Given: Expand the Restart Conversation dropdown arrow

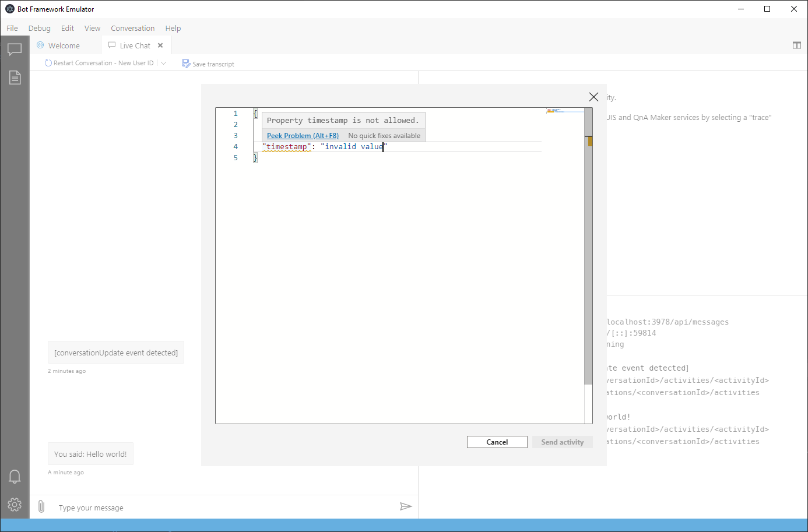Looking at the screenshot, I should 163,63.
